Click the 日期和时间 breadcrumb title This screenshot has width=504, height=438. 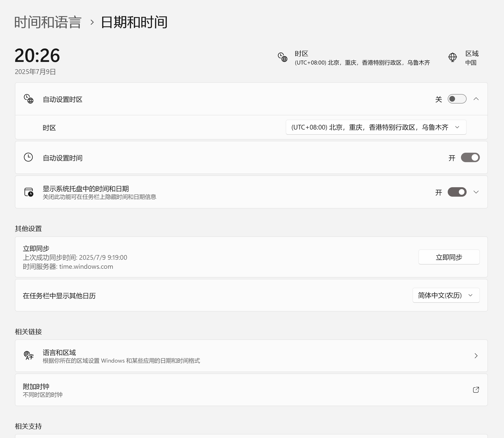[x=134, y=22]
